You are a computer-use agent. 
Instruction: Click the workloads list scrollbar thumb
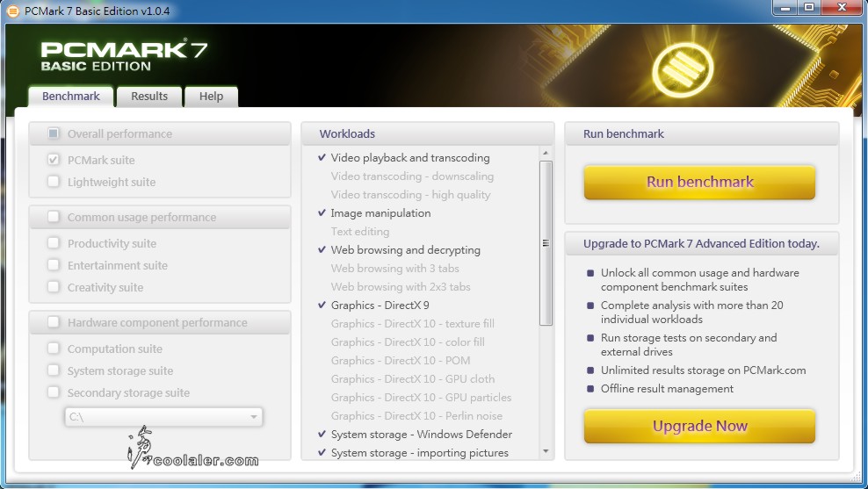[546, 243]
